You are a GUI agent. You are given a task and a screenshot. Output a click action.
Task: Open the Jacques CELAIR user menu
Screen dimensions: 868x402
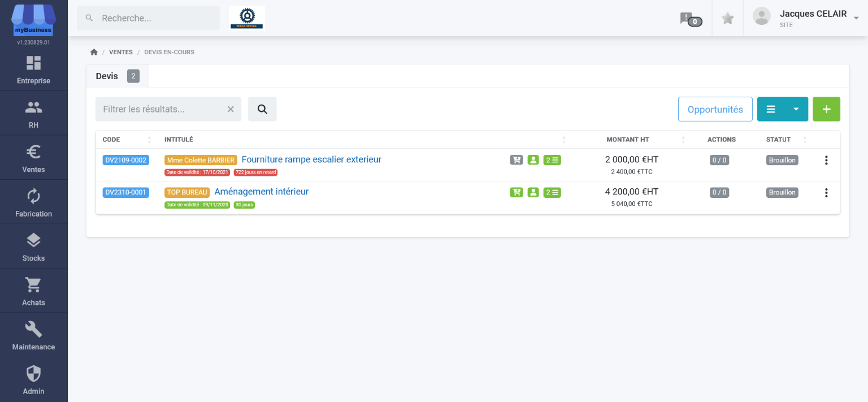point(806,18)
